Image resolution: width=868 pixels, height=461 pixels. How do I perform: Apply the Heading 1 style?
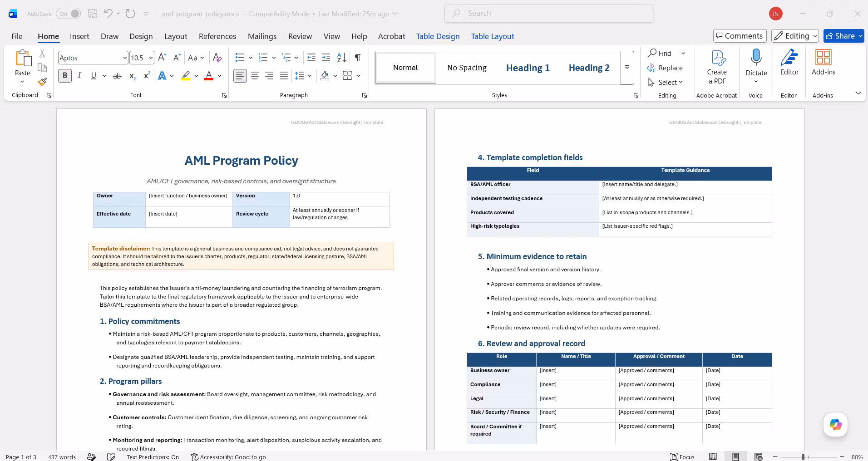pyautogui.click(x=528, y=68)
